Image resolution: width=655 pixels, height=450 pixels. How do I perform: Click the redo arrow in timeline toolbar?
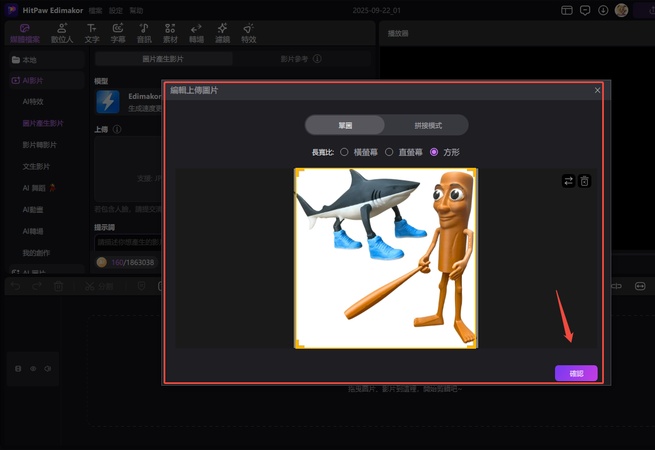pyautogui.click(x=37, y=286)
